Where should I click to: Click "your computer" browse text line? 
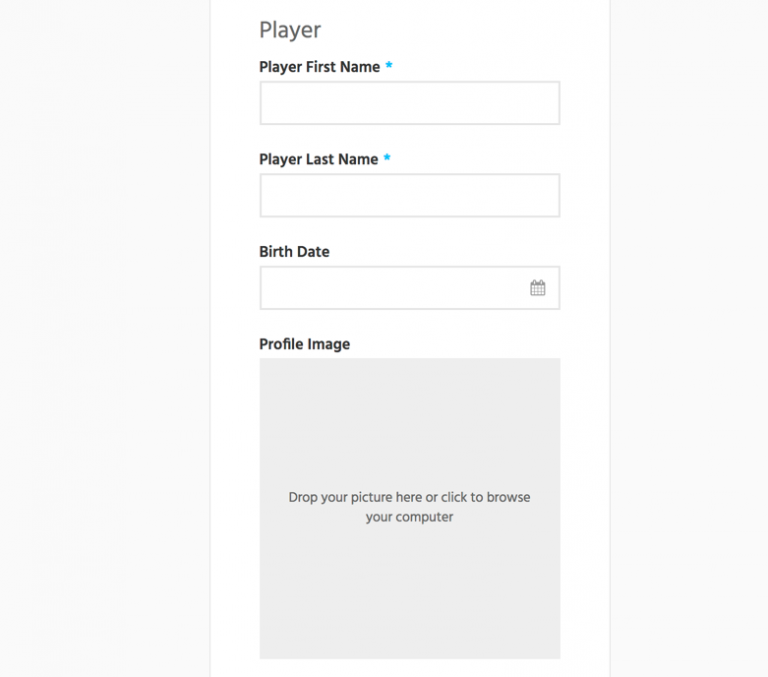[x=409, y=517]
